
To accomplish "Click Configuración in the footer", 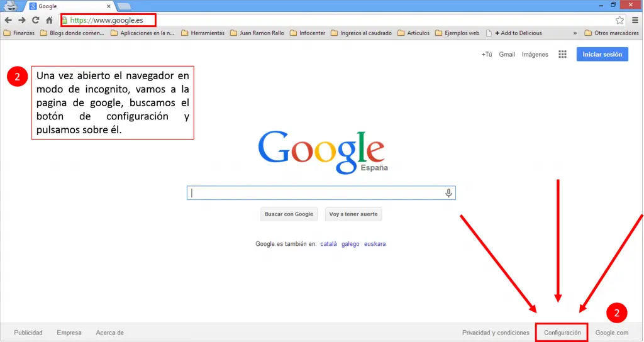I will pyautogui.click(x=562, y=333).
